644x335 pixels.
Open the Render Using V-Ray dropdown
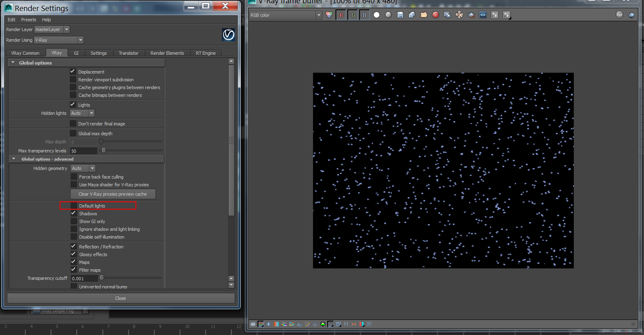[x=59, y=40]
